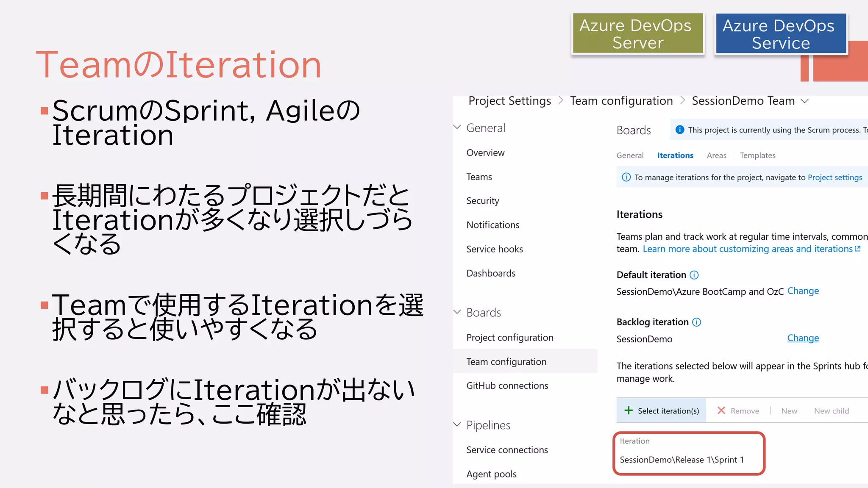Switch to the General tab under Boards
The width and height of the screenshot is (868, 488).
coord(630,155)
